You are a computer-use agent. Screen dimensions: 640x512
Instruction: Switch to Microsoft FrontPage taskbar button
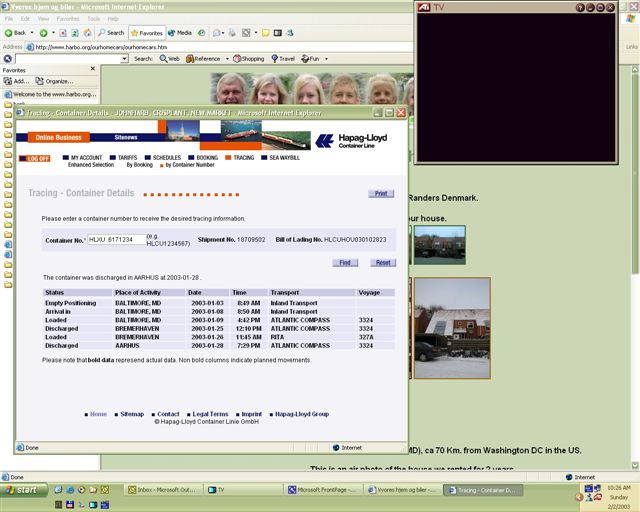tap(322, 490)
